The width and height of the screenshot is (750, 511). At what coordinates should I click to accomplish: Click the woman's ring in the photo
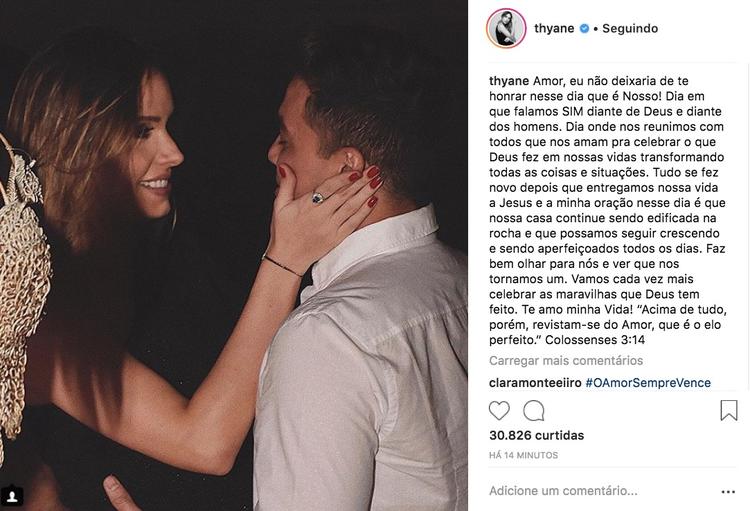click(318, 197)
